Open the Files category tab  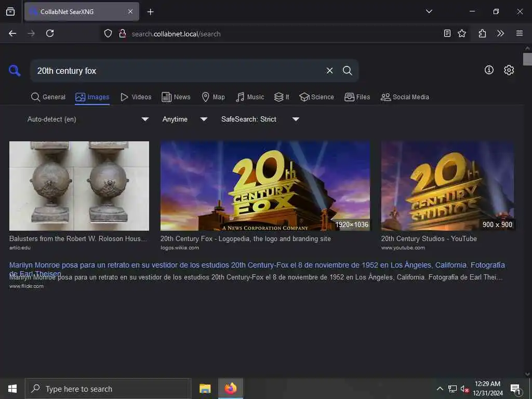click(x=357, y=97)
